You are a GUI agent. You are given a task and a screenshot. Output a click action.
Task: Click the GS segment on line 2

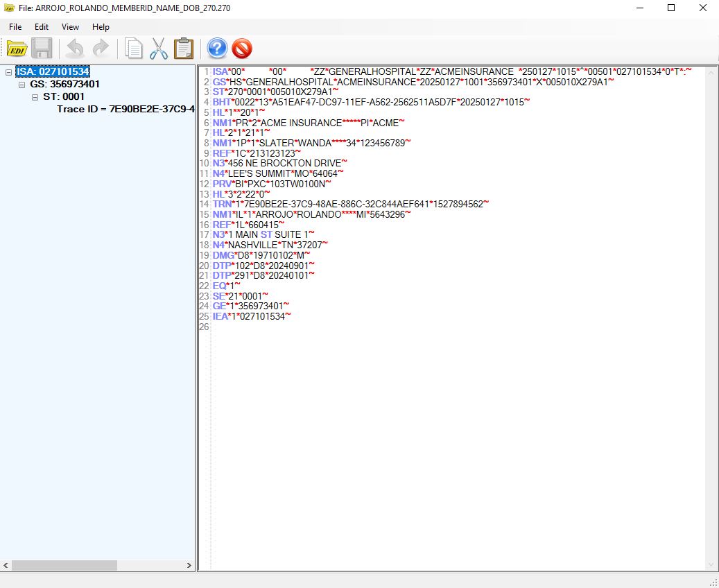(x=413, y=82)
